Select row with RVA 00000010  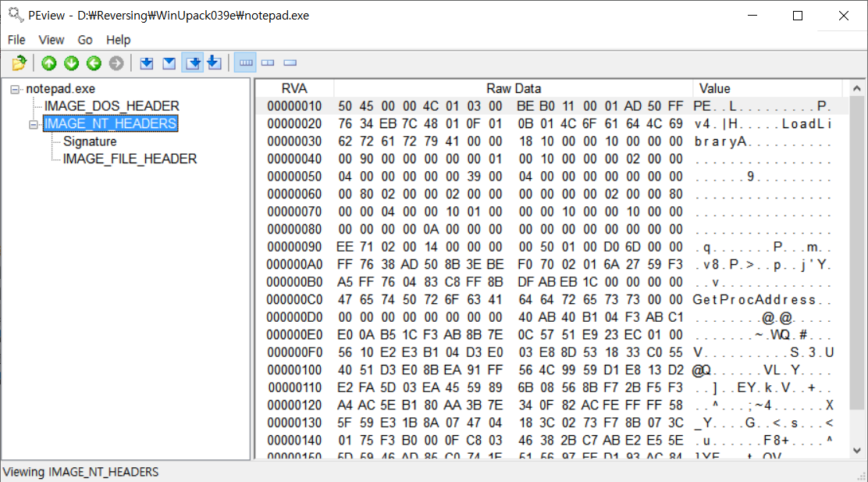[x=551, y=105]
